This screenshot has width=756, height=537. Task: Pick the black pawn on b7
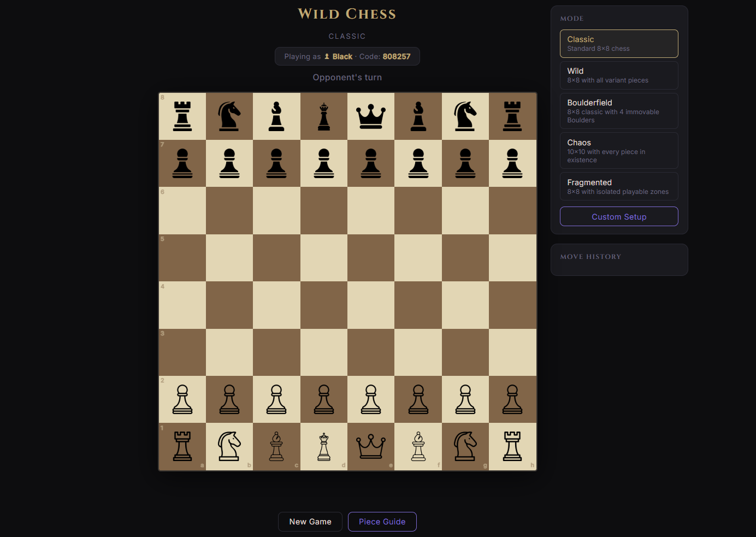pyautogui.click(x=229, y=163)
